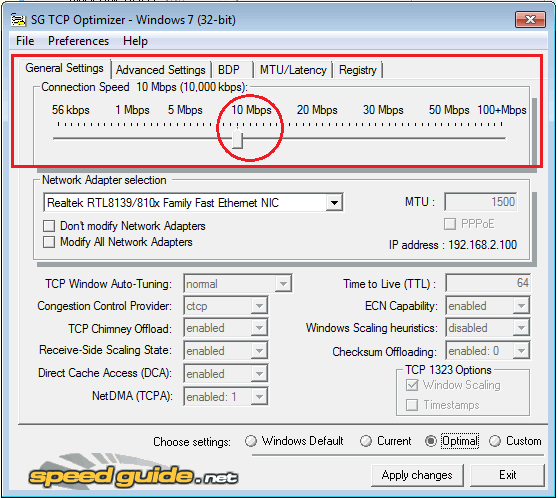Select the Custom settings radio button
The width and height of the screenshot is (558, 498).
click(x=495, y=441)
